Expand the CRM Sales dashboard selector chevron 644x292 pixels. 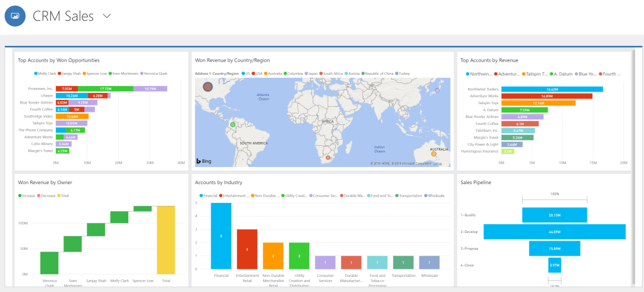[x=106, y=16]
